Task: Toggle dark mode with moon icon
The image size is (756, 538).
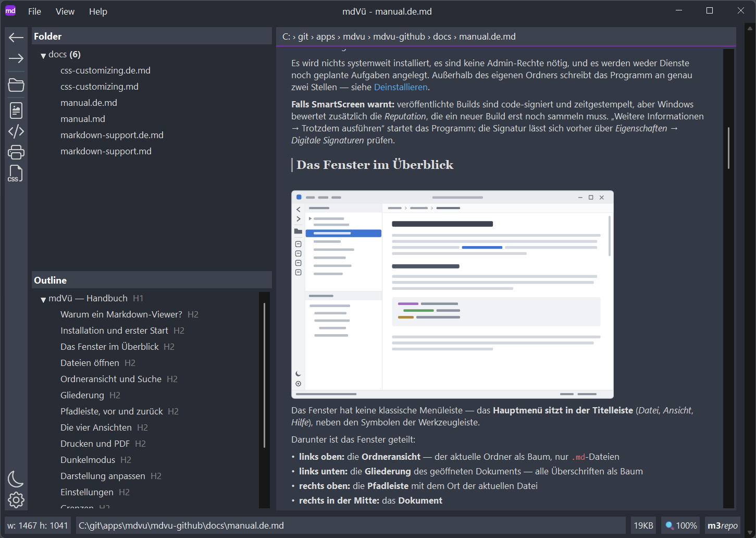Action: point(16,479)
